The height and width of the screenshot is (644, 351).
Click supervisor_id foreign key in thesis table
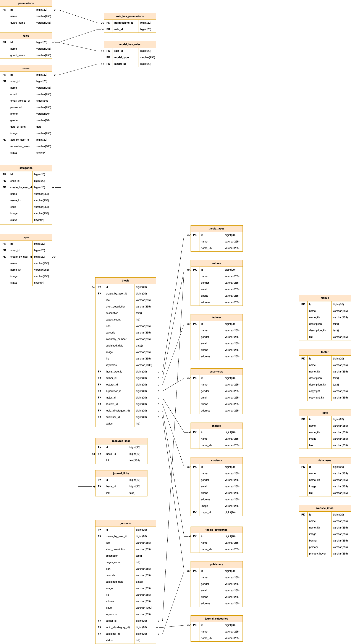click(x=113, y=391)
